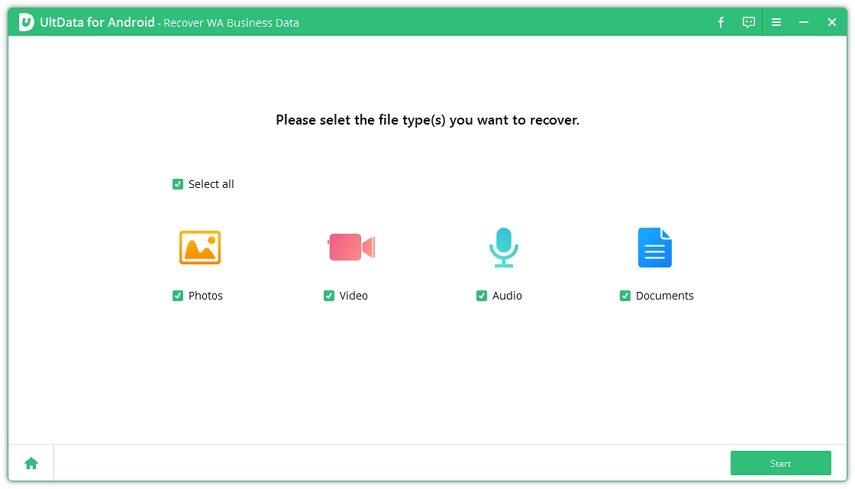Click the Start button
The height and width of the screenshot is (489, 855).
point(780,463)
